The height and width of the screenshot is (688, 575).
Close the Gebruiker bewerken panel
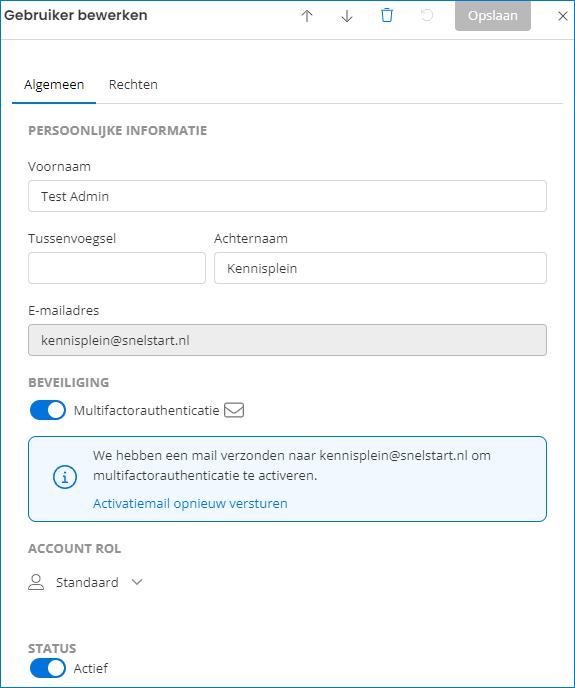562,16
